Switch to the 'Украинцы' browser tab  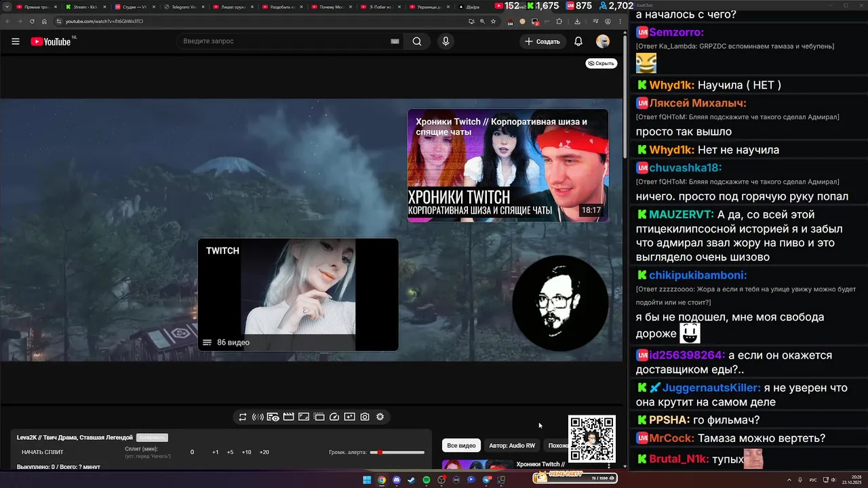point(429,7)
